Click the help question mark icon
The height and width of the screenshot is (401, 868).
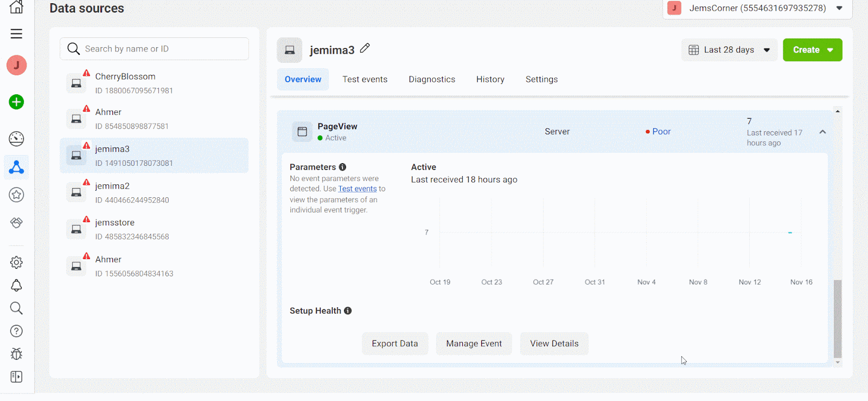(16, 331)
